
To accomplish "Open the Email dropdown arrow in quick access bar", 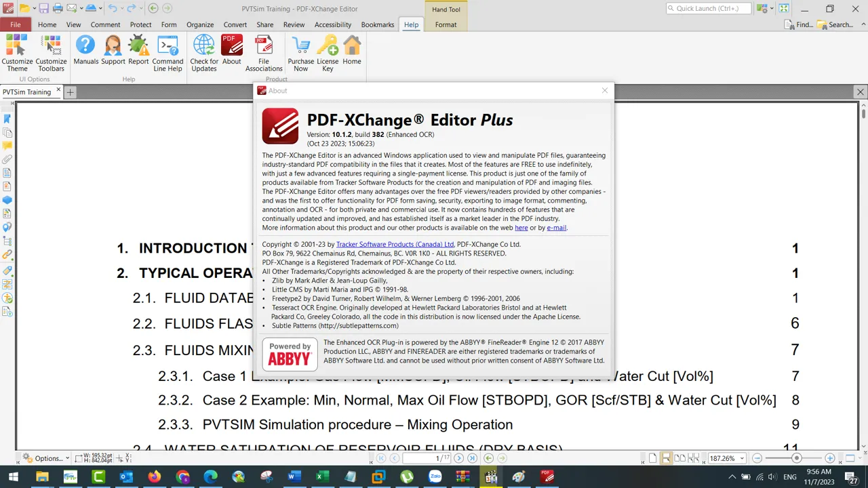I will 80,9.
